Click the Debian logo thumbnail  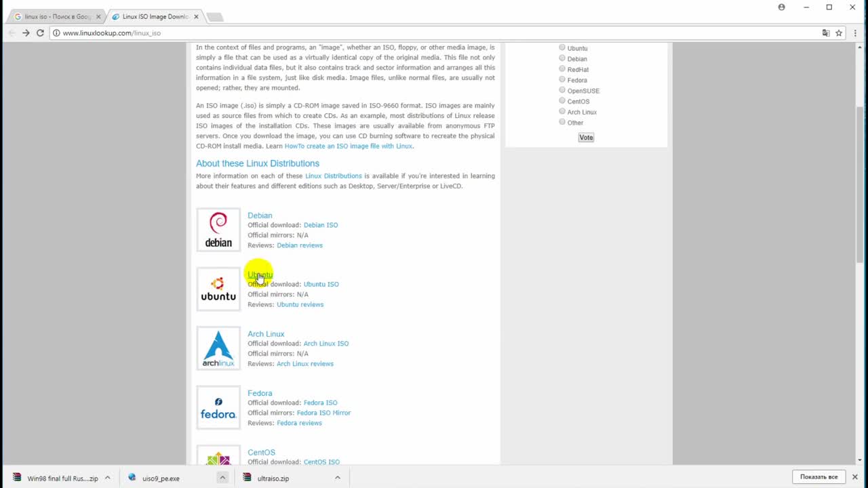tap(218, 230)
